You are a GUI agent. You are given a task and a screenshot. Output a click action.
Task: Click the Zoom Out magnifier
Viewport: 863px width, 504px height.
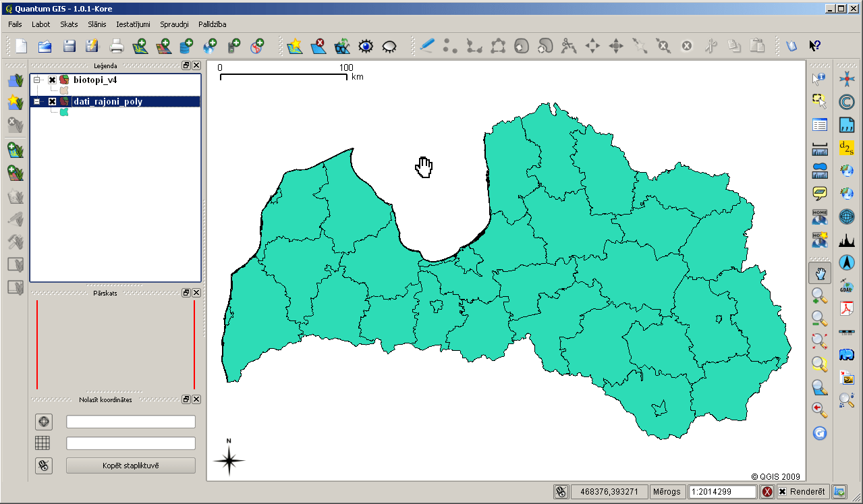(x=819, y=318)
